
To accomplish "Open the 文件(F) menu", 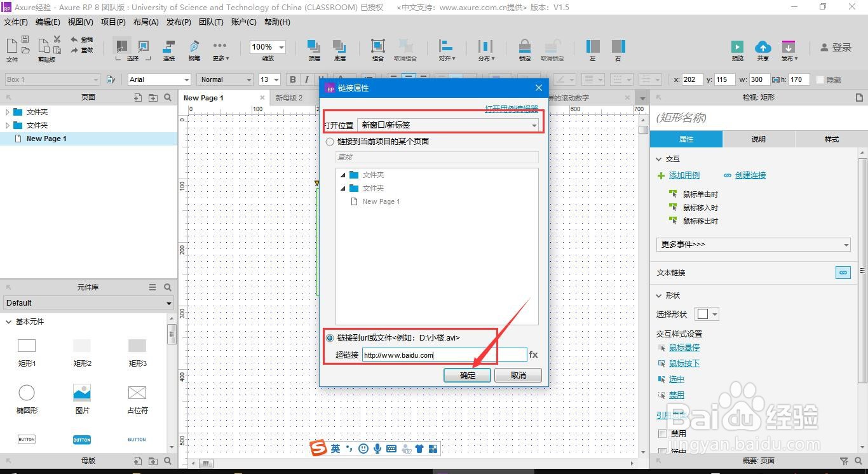I will point(16,22).
